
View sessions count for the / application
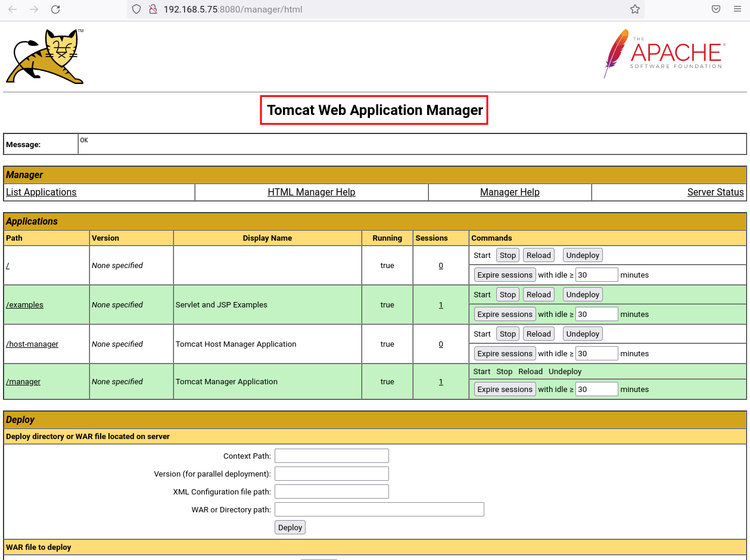(441, 266)
